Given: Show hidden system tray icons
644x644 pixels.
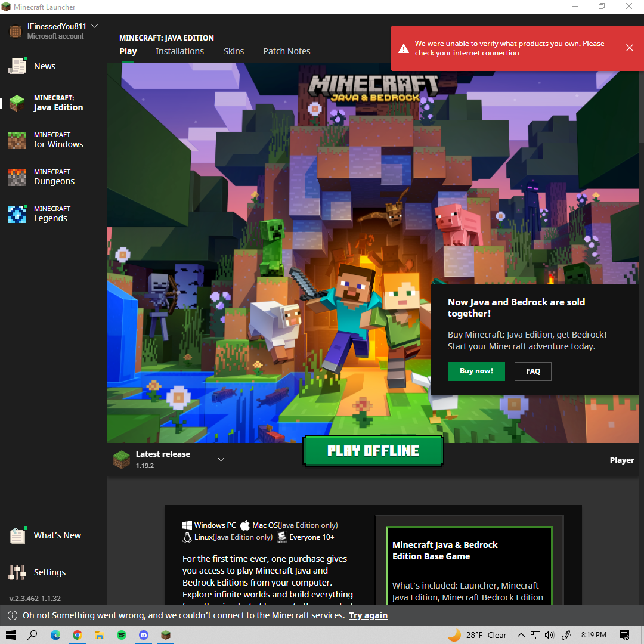Looking at the screenshot, I should [x=521, y=635].
